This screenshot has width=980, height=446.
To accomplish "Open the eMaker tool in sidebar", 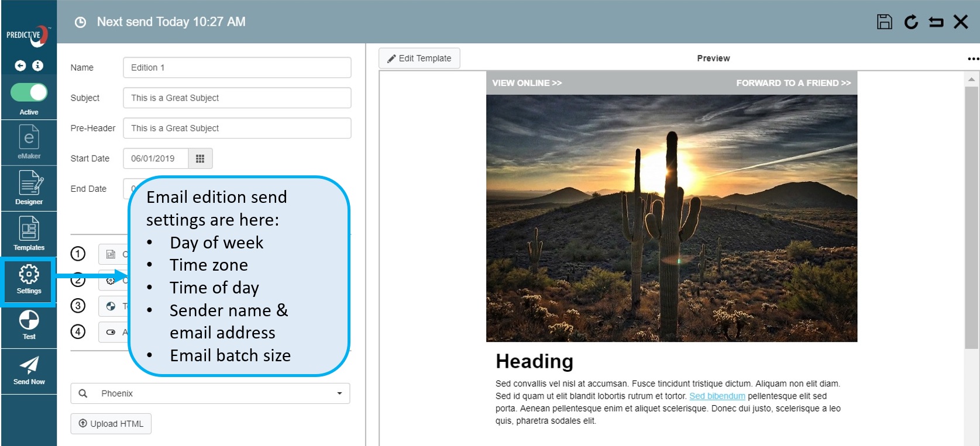I will [x=29, y=142].
